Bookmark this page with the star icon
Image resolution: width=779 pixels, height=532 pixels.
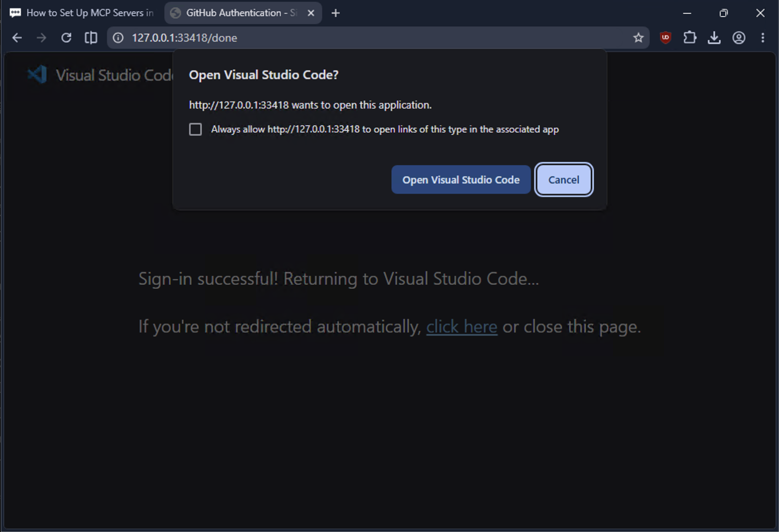[x=638, y=38]
